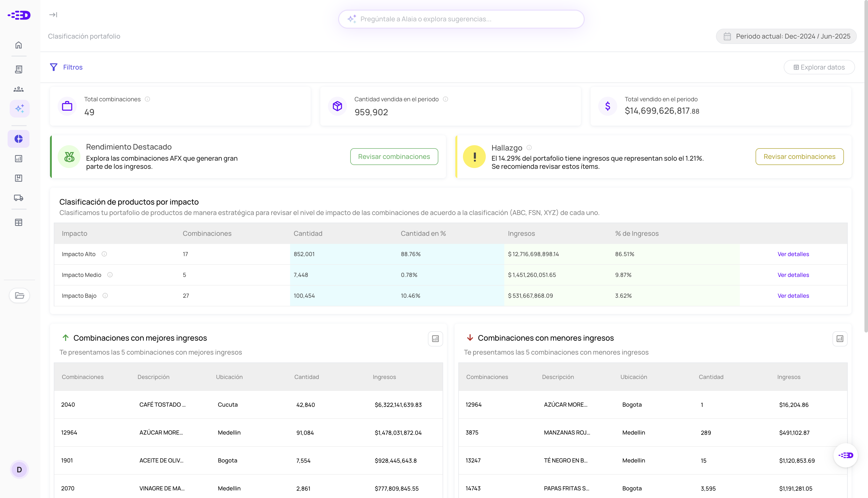Click the $6,322,141,639.83 ingresos cell
This screenshot has width=868, height=498.
398,405
